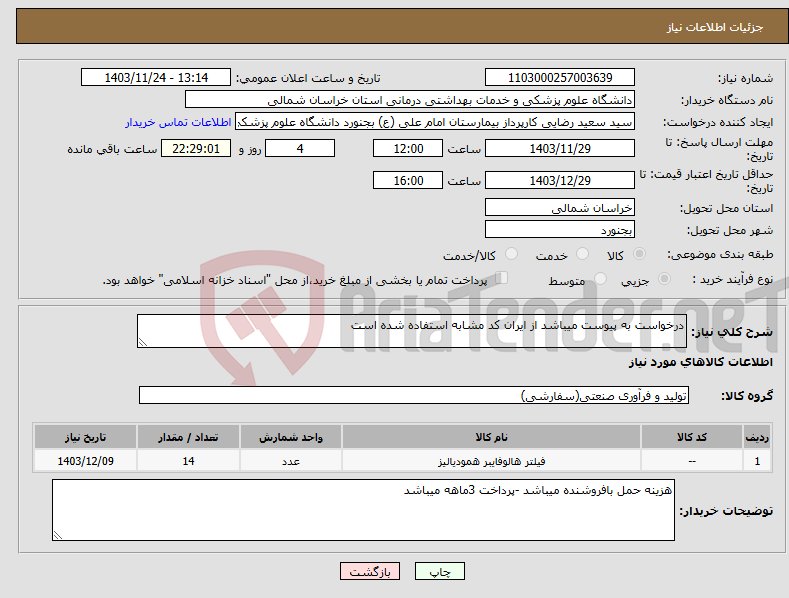The image size is (789, 598).
Task: Click the goods group field تولید و فرآوری صنعتی
Action: pyautogui.click(x=414, y=395)
